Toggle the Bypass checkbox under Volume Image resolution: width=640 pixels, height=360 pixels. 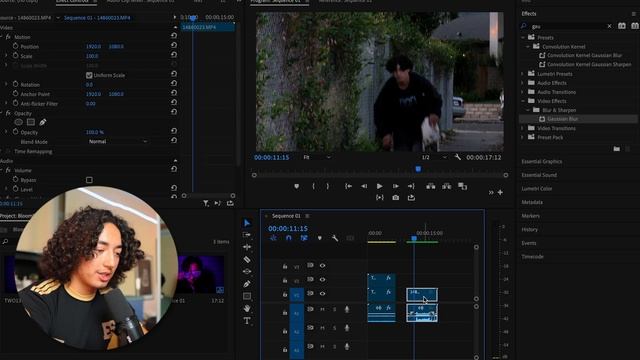tap(89, 180)
